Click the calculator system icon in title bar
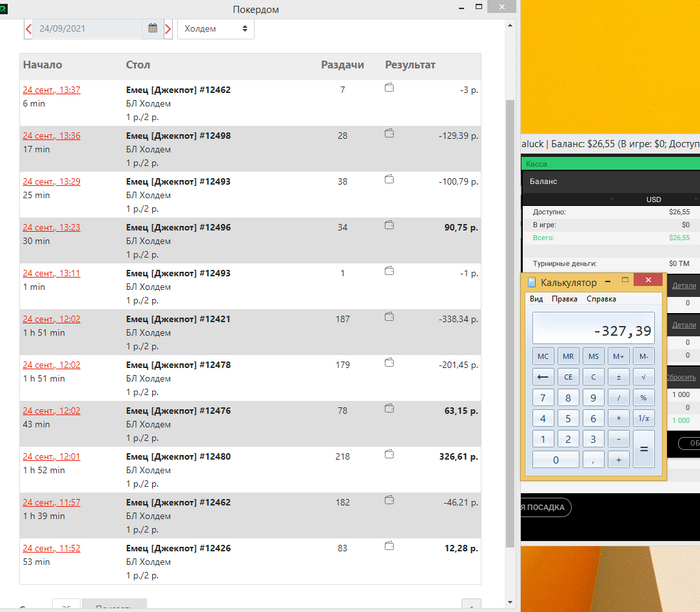This screenshot has width=700, height=612. pyautogui.click(x=532, y=282)
